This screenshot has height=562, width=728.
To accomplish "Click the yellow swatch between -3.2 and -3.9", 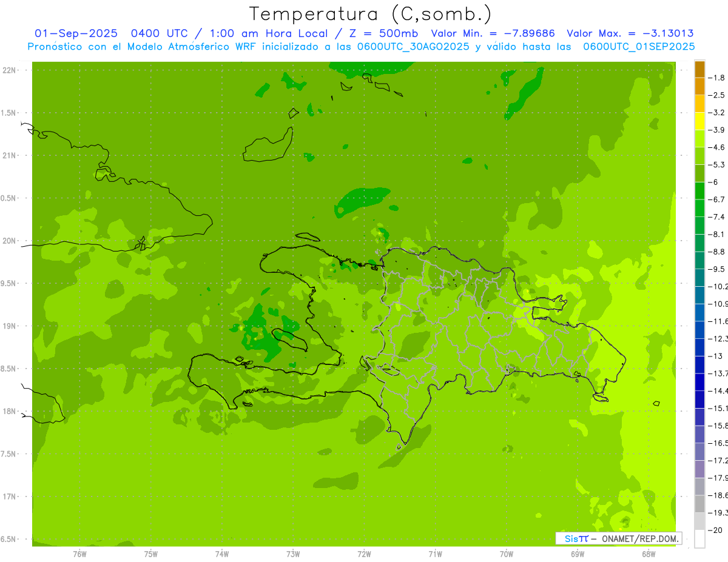I will click(699, 121).
